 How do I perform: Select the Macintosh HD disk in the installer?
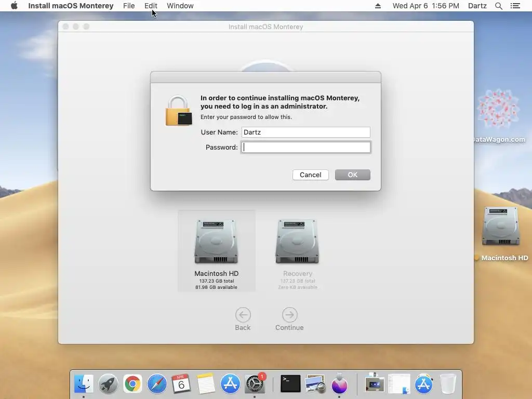click(x=217, y=251)
